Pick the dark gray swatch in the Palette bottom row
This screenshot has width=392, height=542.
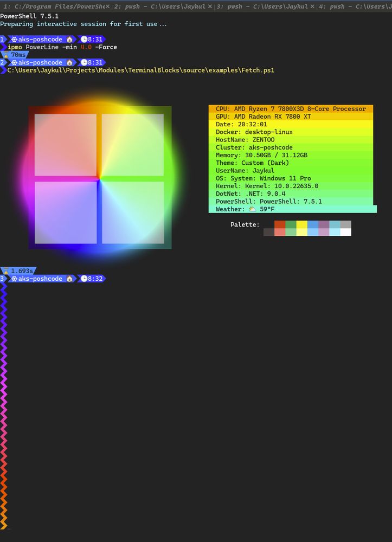coord(269,233)
